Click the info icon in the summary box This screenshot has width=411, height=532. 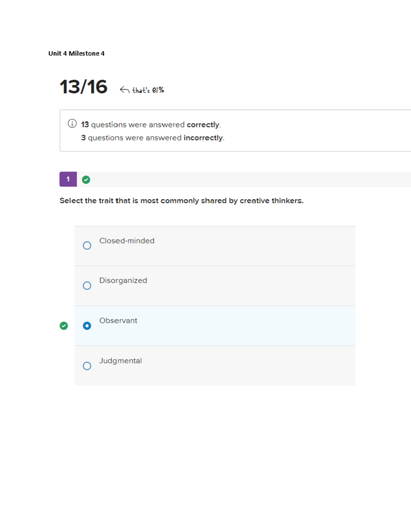(x=72, y=123)
